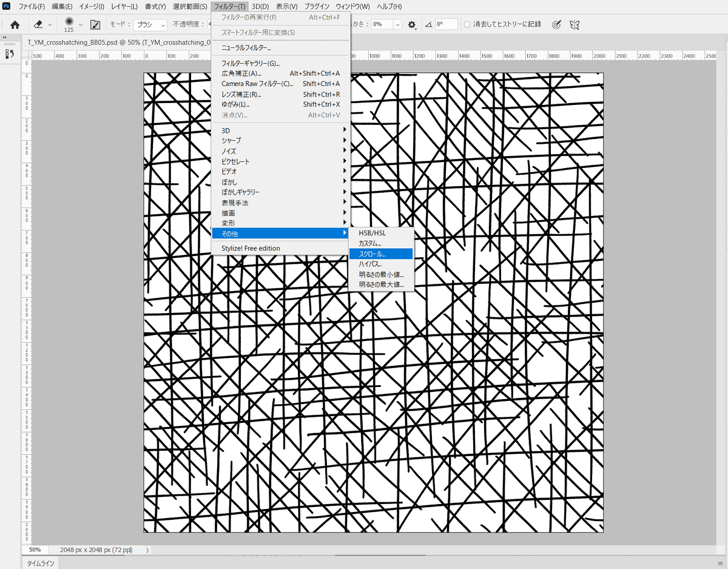
Task: Select the highlighted その他 menu entry
Action: point(281,234)
